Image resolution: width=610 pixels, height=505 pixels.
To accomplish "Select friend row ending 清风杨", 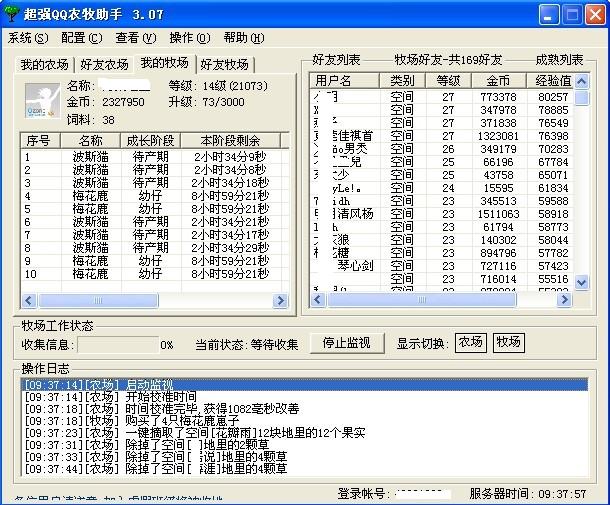I will [442, 214].
